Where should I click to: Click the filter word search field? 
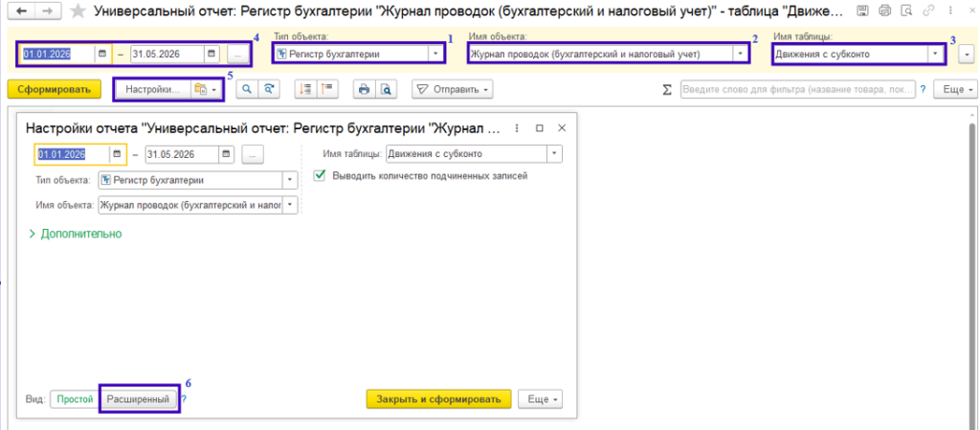(x=798, y=90)
